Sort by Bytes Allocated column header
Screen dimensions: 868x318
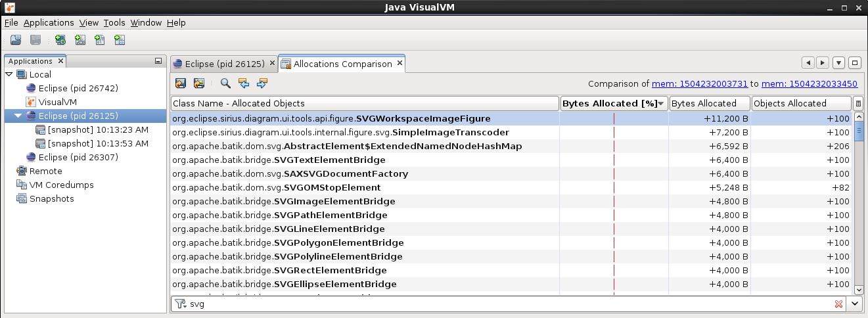coord(710,103)
